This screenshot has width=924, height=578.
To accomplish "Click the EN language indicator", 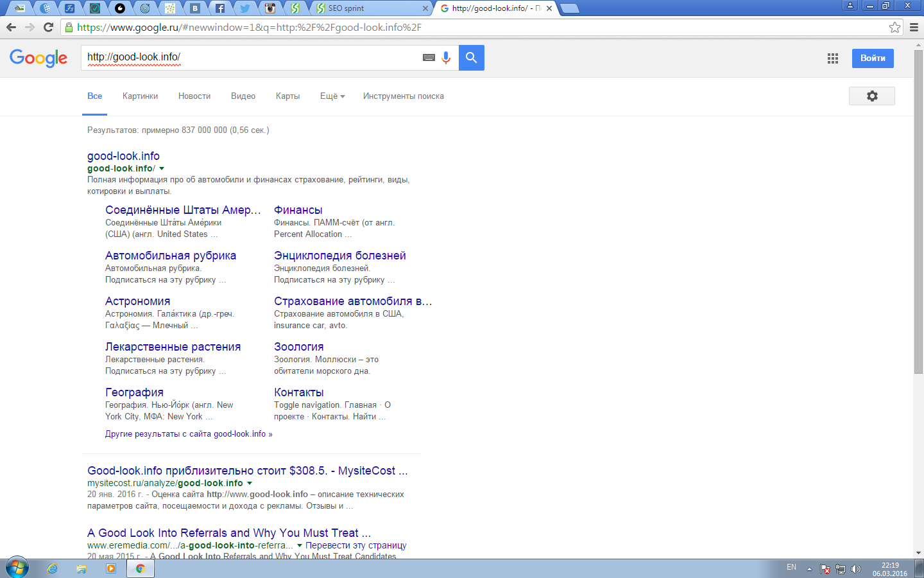I will coord(791,567).
